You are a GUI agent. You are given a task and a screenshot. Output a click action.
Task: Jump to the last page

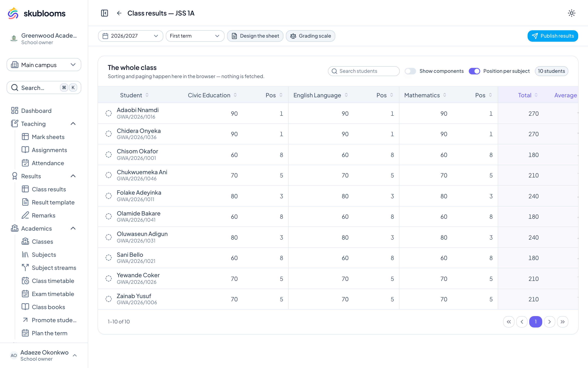click(x=563, y=322)
